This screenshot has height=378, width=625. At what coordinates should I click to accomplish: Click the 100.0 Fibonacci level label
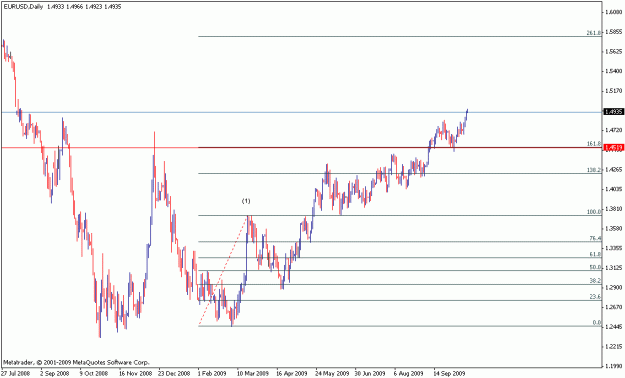tap(594, 212)
